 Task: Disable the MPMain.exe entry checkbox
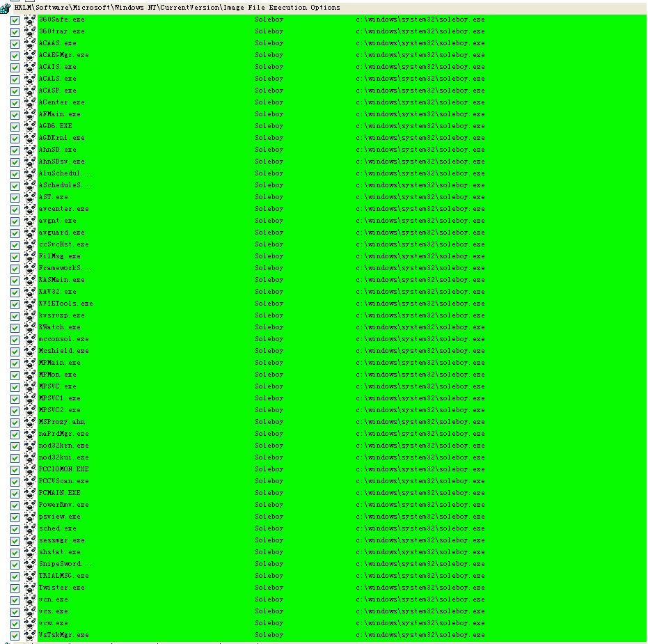15,363
